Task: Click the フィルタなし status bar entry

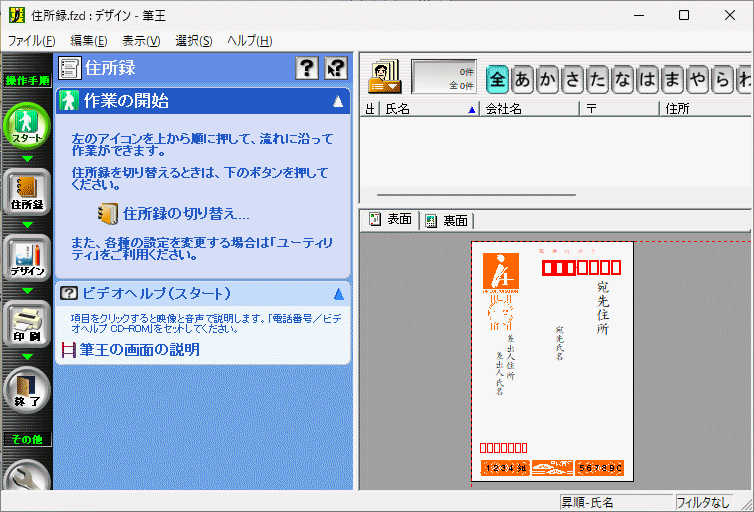Action: pyautogui.click(x=704, y=503)
